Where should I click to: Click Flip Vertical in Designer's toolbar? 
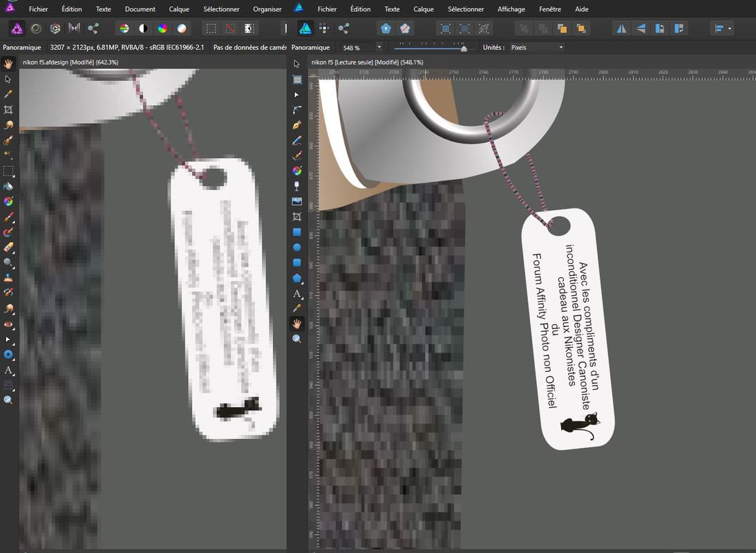click(x=641, y=29)
